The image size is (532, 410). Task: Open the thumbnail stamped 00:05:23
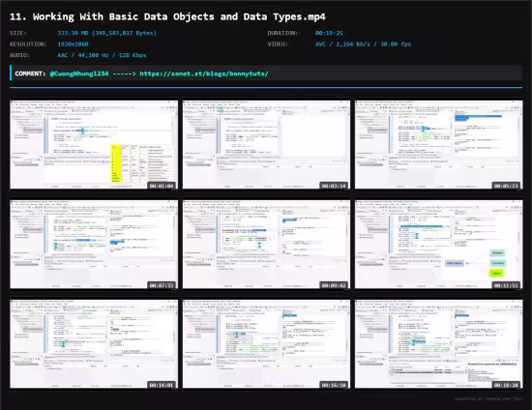point(439,145)
